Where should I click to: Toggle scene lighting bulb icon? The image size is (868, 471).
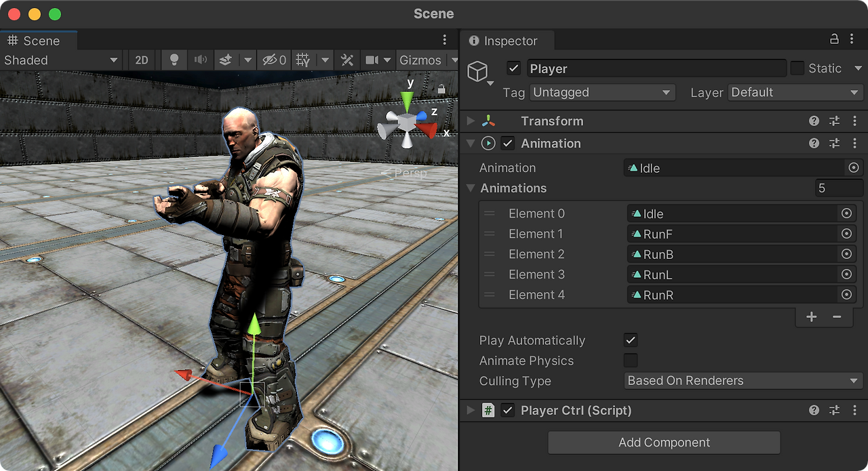click(x=174, y=60)
